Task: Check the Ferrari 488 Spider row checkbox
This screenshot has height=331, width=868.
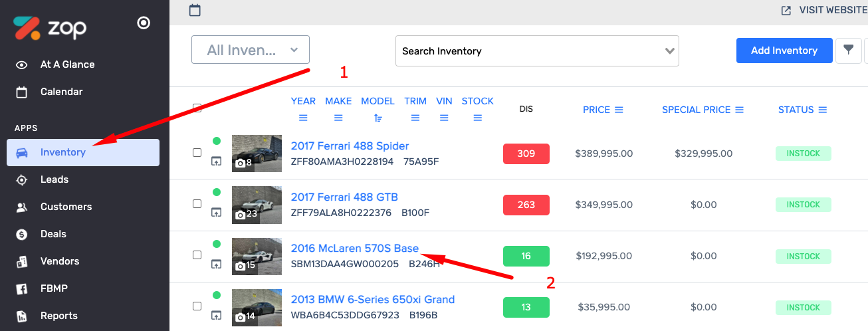Action: [197, 152]
